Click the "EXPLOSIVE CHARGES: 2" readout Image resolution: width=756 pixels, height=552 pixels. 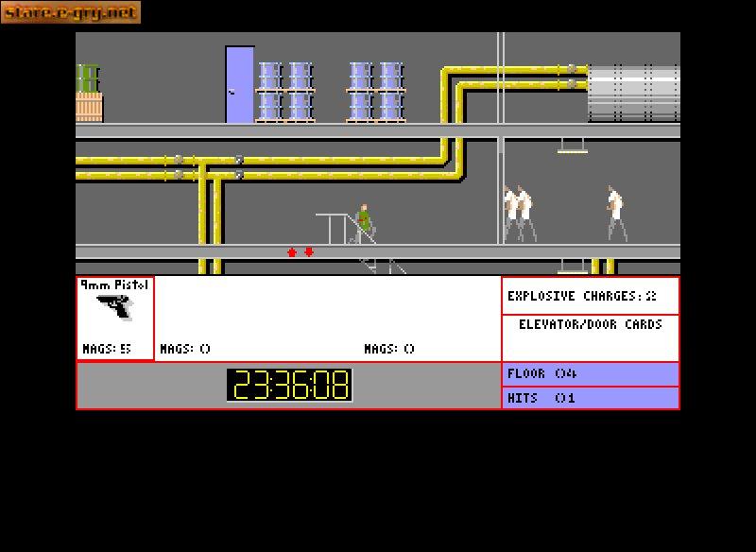coord(582,296)
